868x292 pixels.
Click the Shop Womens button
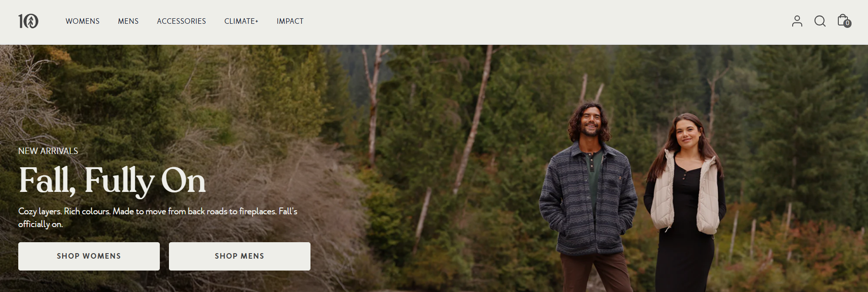pyautogui.click(x=89, y=256)
